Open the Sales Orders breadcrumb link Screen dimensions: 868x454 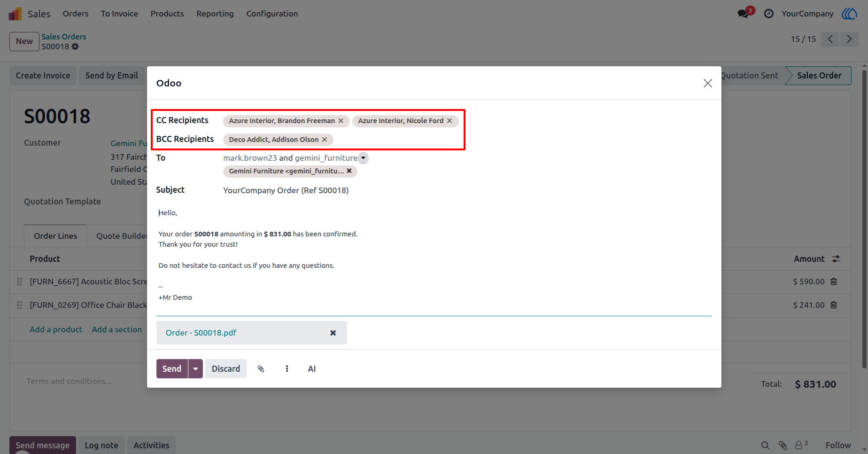click(64, 37)
